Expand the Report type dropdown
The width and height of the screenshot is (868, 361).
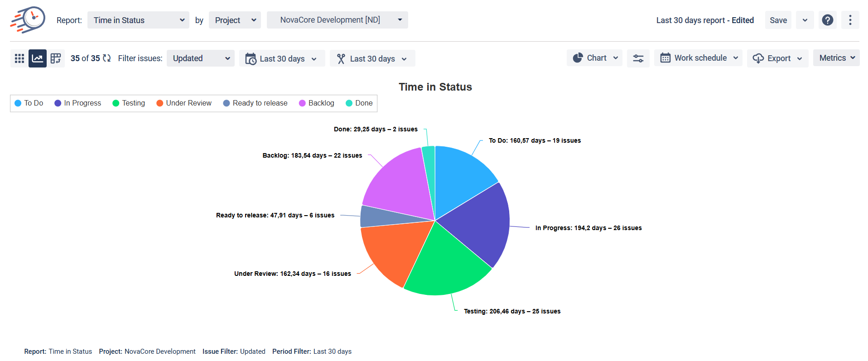coord(138,20)
